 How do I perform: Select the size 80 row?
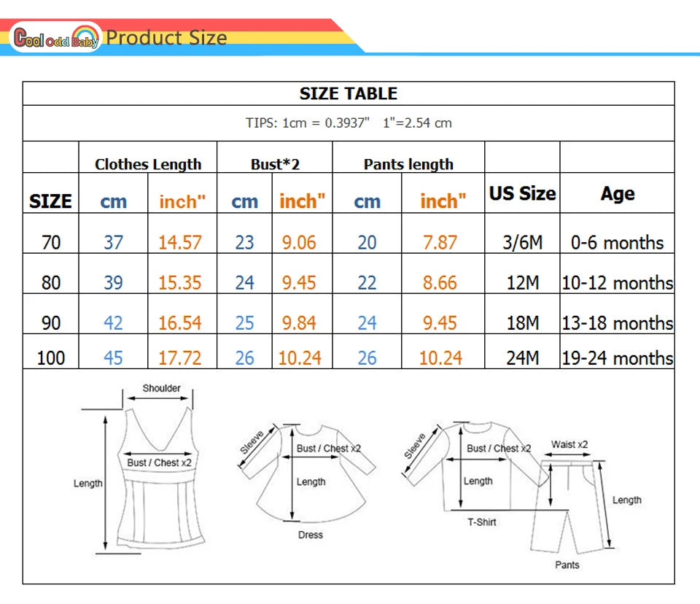pos(350,282)
